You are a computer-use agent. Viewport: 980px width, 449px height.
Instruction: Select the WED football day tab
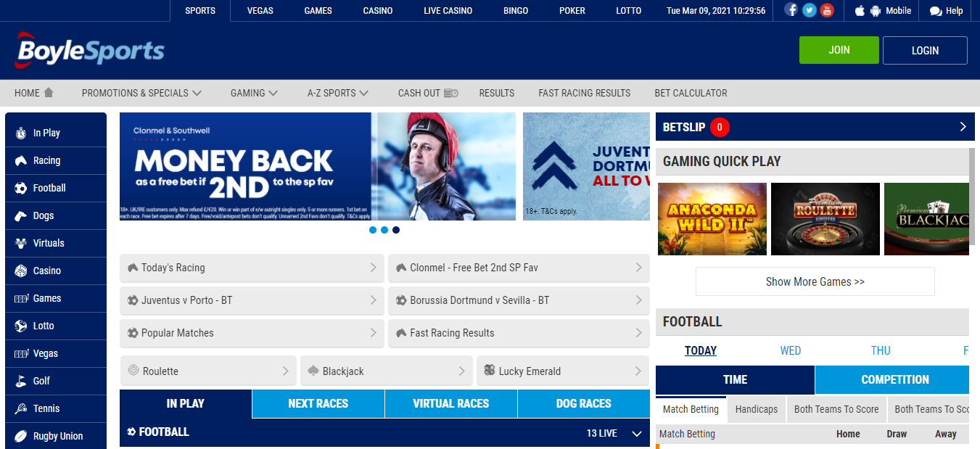(x=791, y=350)
